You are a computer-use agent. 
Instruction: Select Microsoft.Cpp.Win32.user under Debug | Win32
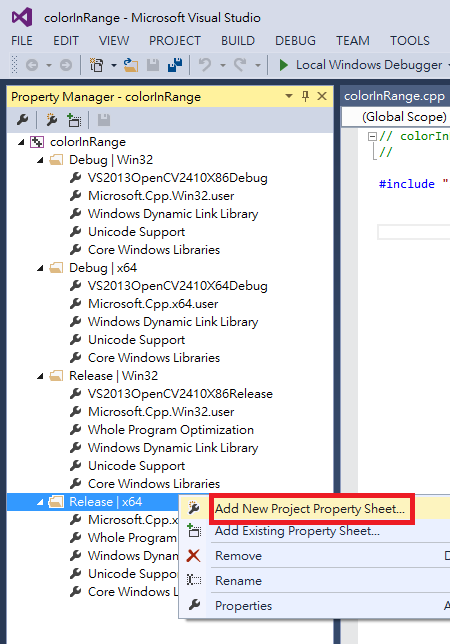click(161, 196)
